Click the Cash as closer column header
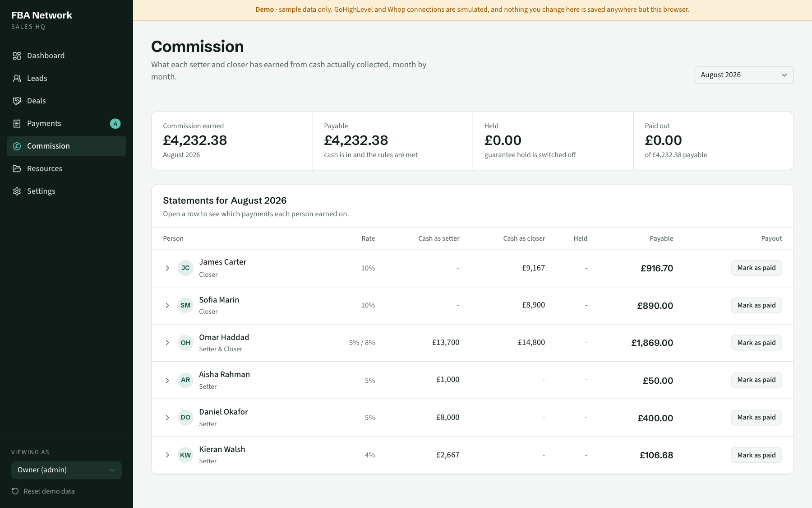The image size is (812, 508). pyautogui.click(x=524, y=238)
